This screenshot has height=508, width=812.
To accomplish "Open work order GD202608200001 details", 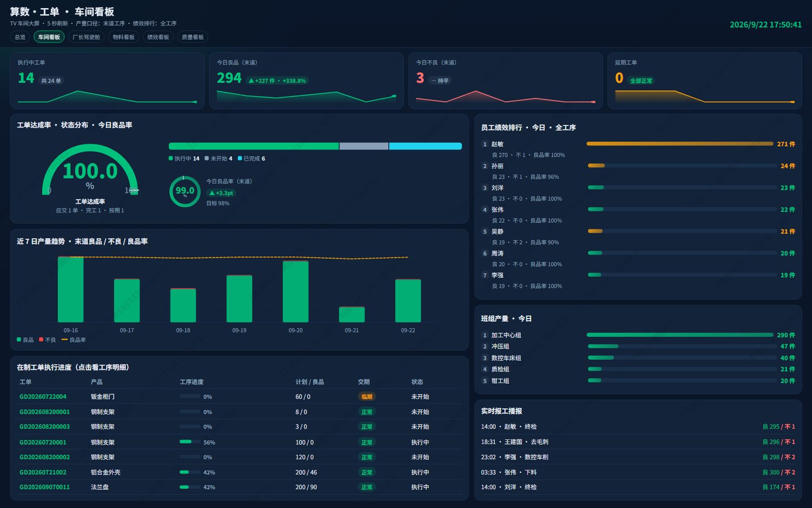I will pyautogui.click(x=44, y=412).
